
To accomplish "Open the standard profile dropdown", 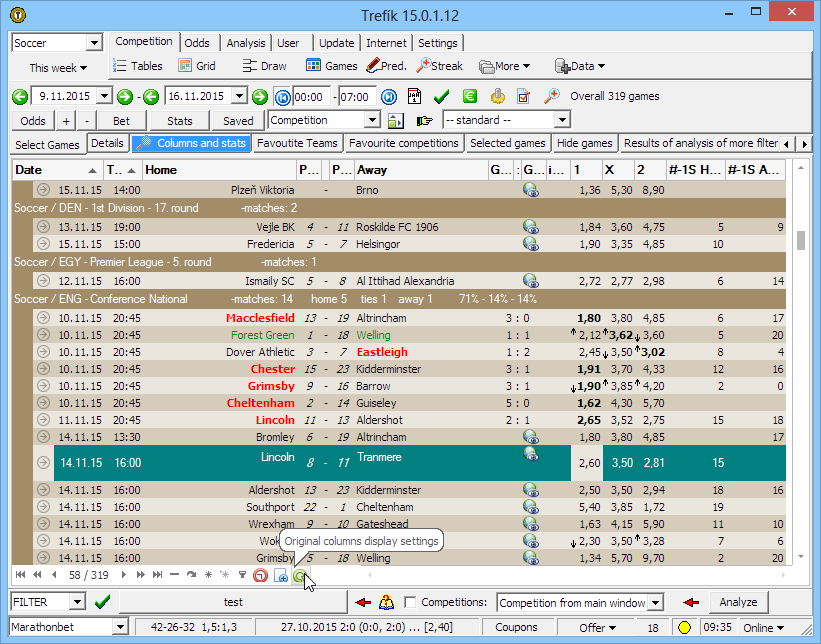I will pyautogui.click(x=561, y=120).
